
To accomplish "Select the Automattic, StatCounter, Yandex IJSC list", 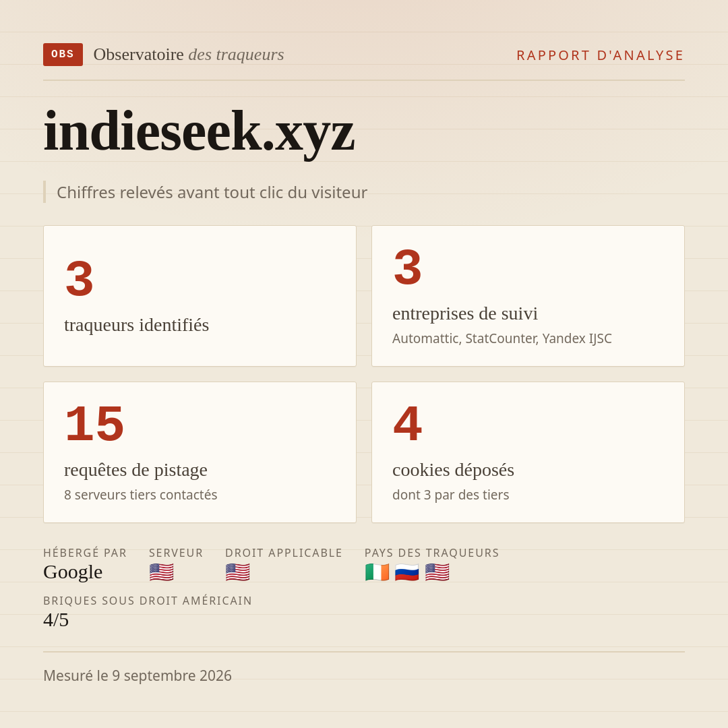I will [x=502, y=338].
